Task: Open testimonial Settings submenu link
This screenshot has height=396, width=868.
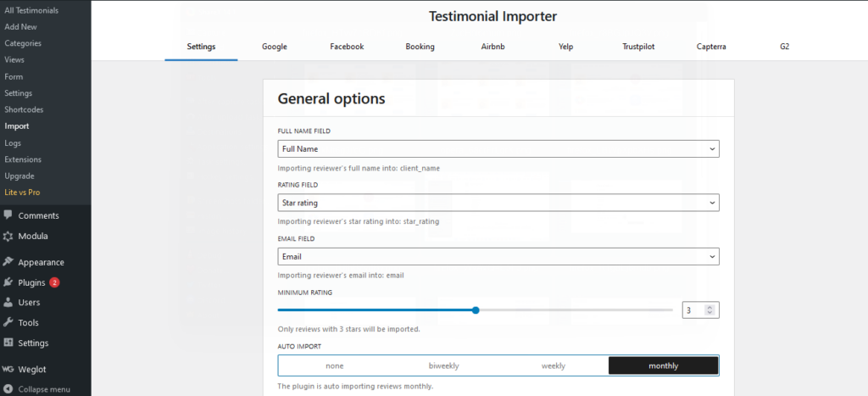Action: click(19, 93)
